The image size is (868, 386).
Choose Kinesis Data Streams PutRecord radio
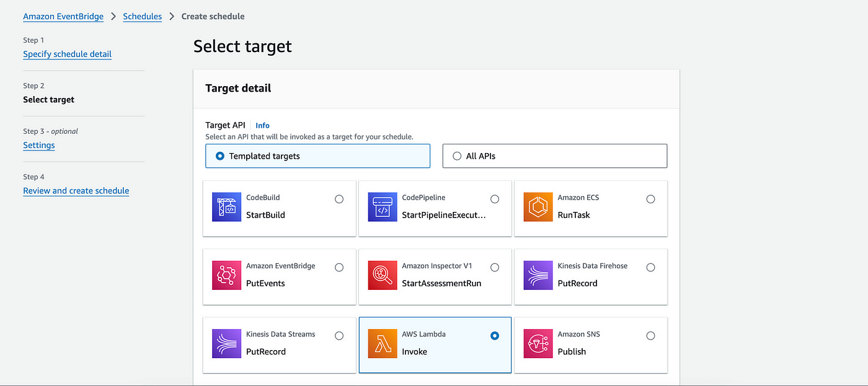[339, 335]
